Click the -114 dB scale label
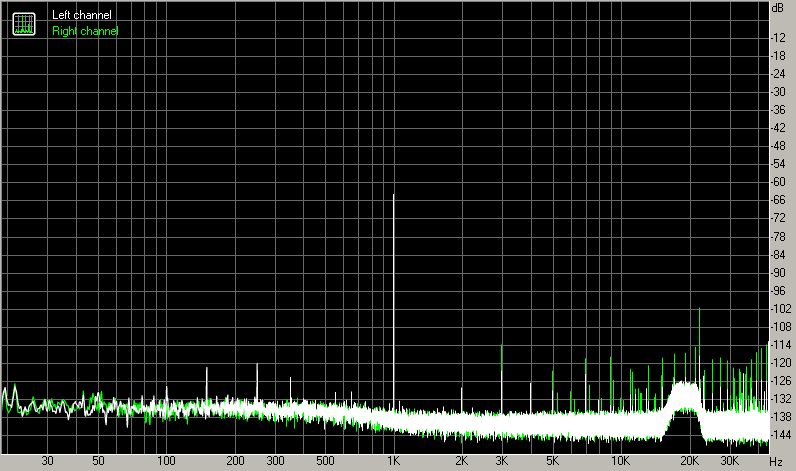796x471 pixels. click(x=781, y=345)
